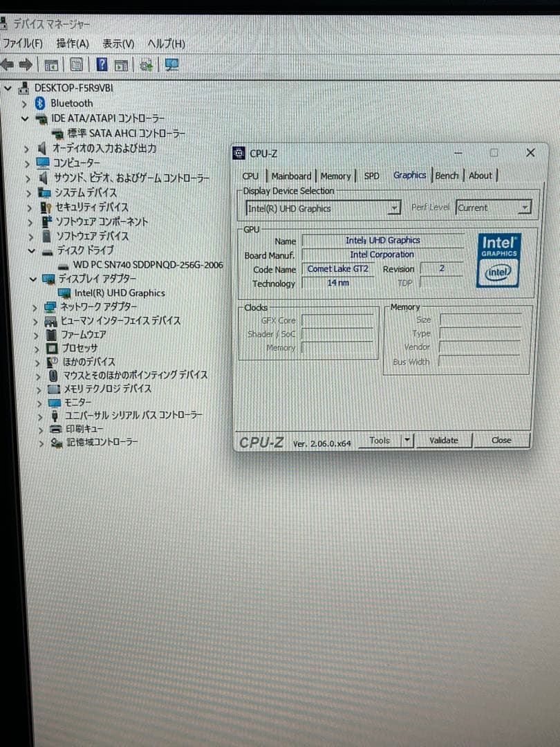Click the Back navigation arrow in Device Manager
Image resolution: width=560 pixels, height=747 pixels.
click(x=8, y=65)
